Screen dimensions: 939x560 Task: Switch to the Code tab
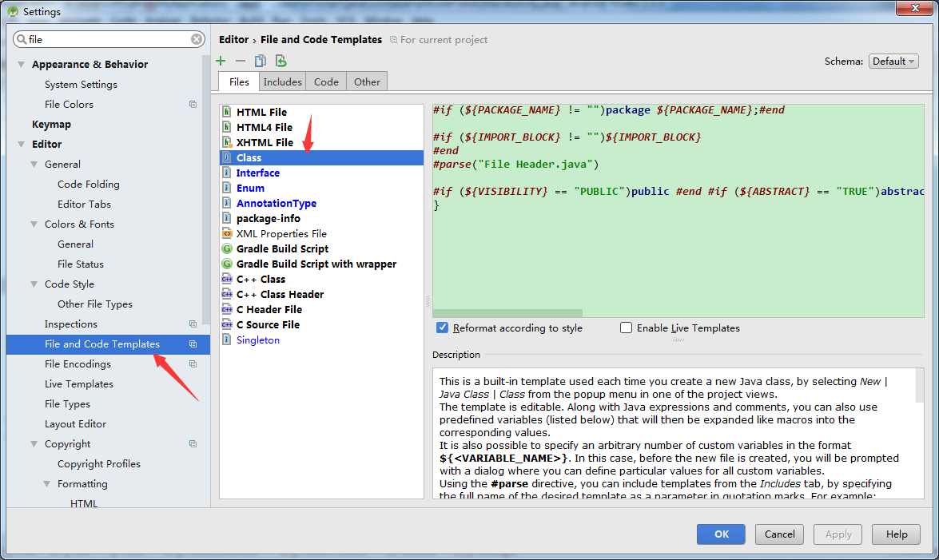tap(326, 82)
